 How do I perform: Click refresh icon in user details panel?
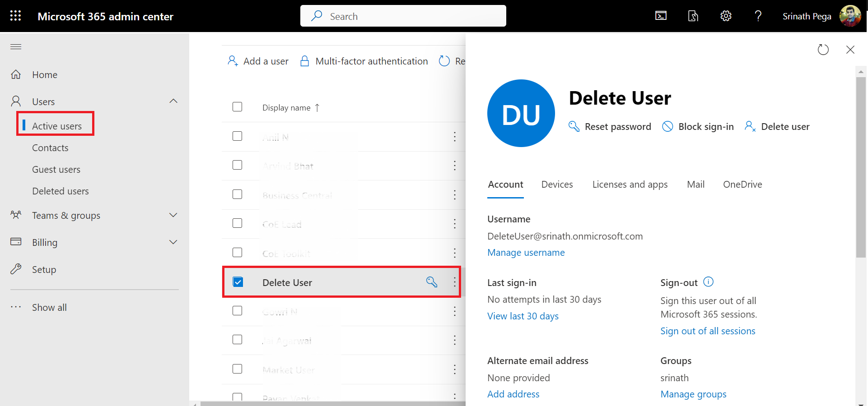823,50
